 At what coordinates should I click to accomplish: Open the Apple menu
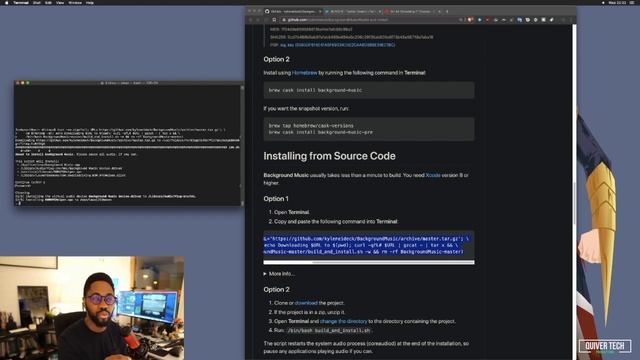pos(6,2)
